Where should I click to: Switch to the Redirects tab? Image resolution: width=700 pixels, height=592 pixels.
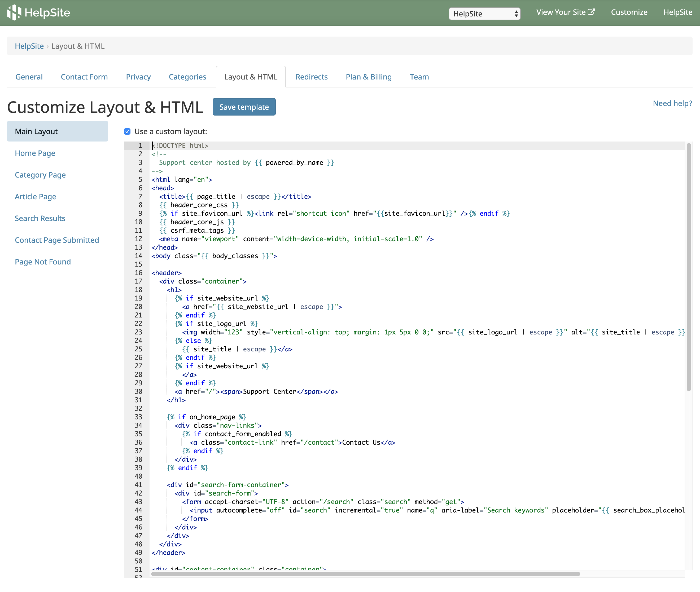point(311,77)
